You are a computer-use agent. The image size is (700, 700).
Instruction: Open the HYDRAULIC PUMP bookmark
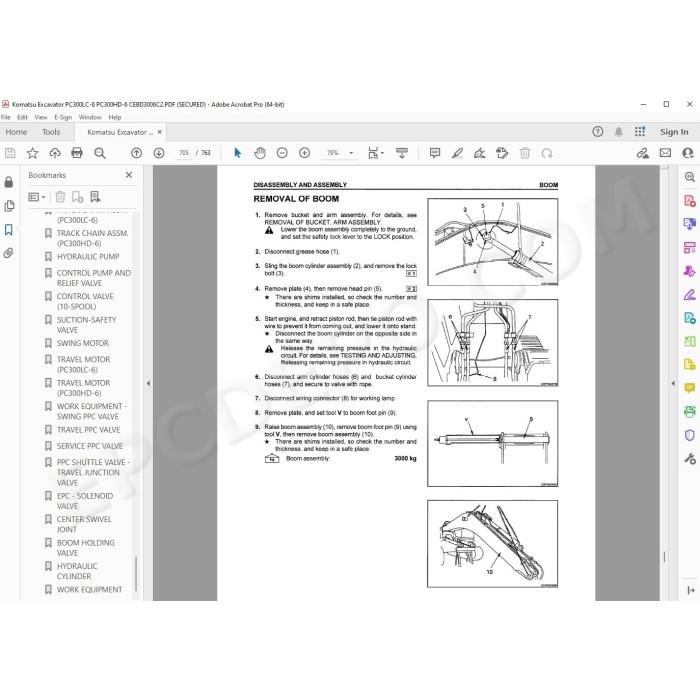tap(88, 257)
